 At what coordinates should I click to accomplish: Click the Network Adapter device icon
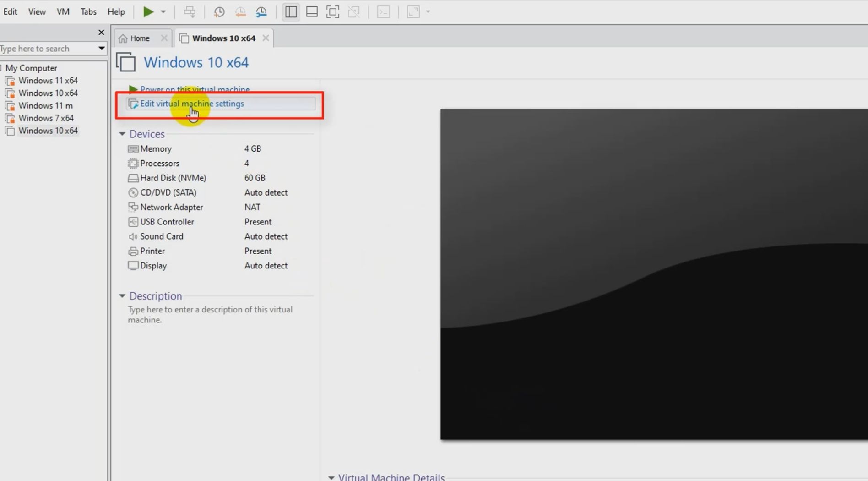pos(133,207)
